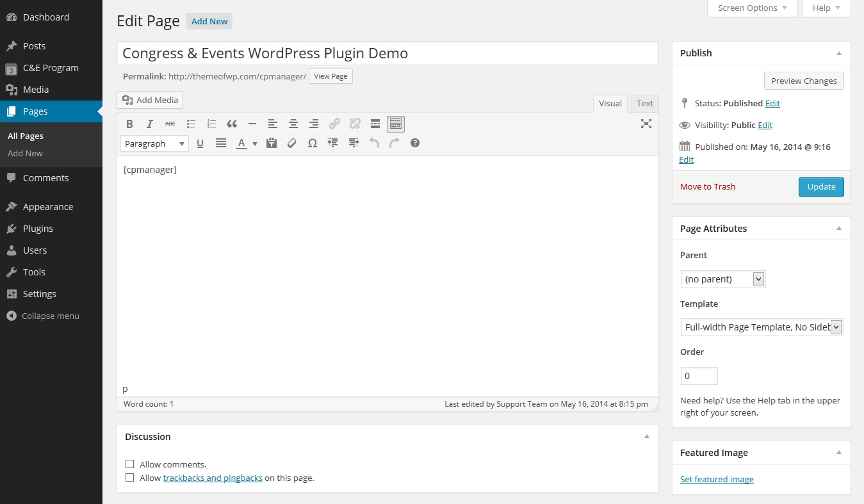Insert a numbered list
This screenshot has height=504, width=864.
[x=211, y=124]
